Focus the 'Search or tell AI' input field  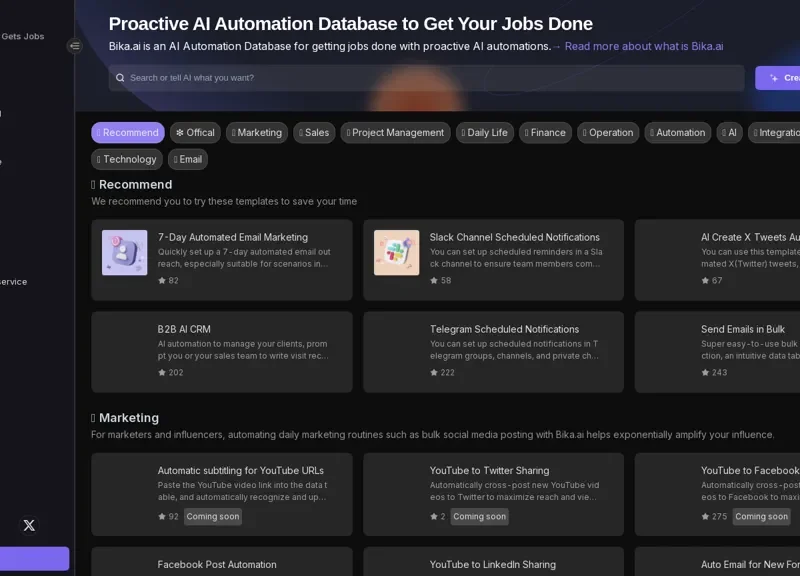[x=430, y=78]
